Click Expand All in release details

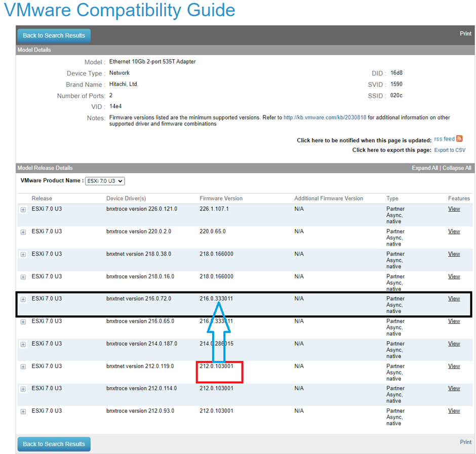click(424, 168)
